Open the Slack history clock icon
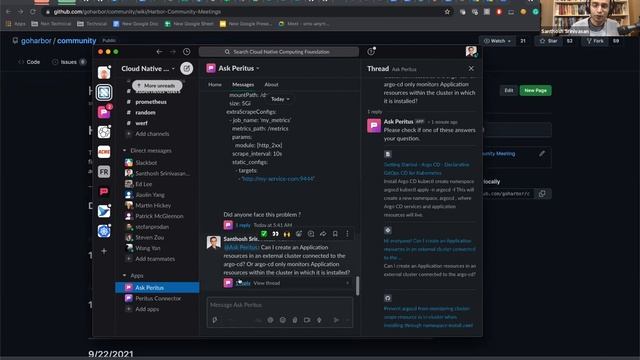Viewport: 640px width, 360px height. pos(187,52)
